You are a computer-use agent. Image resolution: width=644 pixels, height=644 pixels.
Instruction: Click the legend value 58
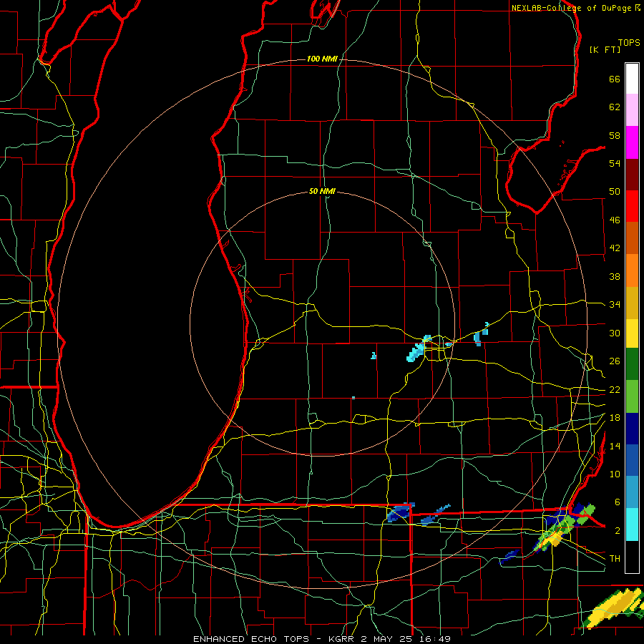[615, 135]
